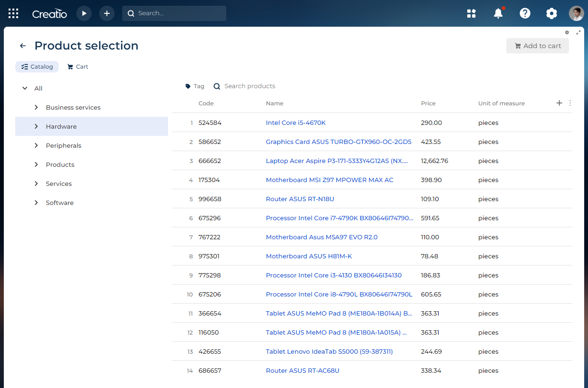Sort by the Price column header

click(428, 103)
